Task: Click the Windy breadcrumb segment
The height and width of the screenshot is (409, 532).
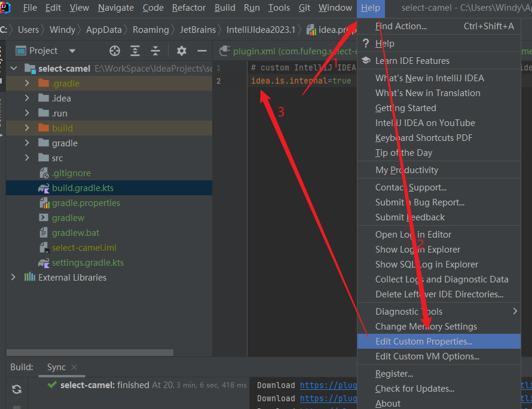Action: (62, 30)
